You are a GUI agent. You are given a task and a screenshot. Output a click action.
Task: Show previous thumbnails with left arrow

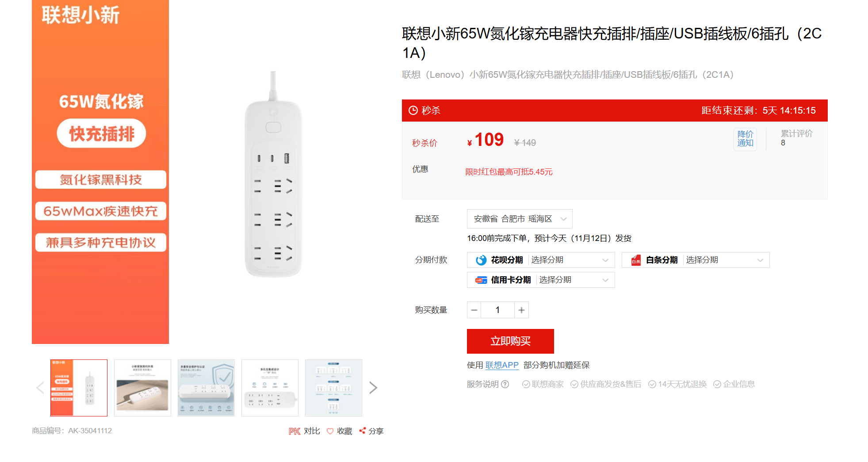[x=40, y=388]
